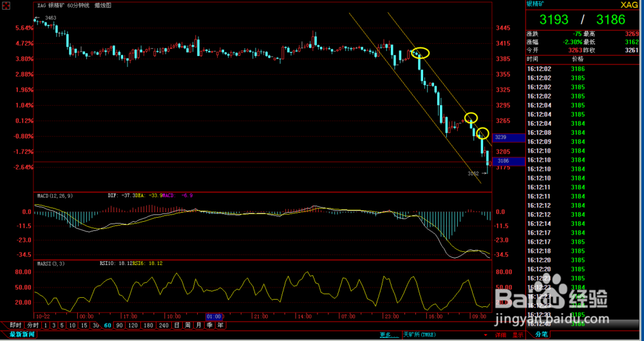Click the large ask price 3186

(x=611, y=19)
